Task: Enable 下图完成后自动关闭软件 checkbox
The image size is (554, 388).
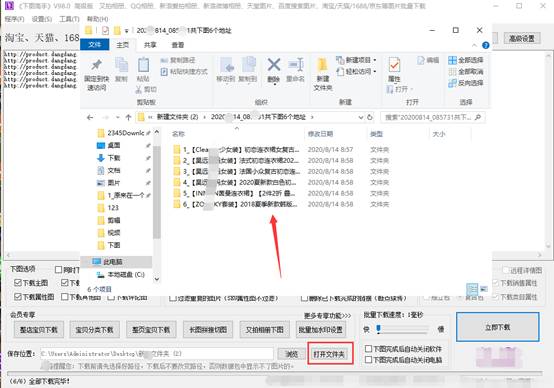Action: (x=368, y=349)
